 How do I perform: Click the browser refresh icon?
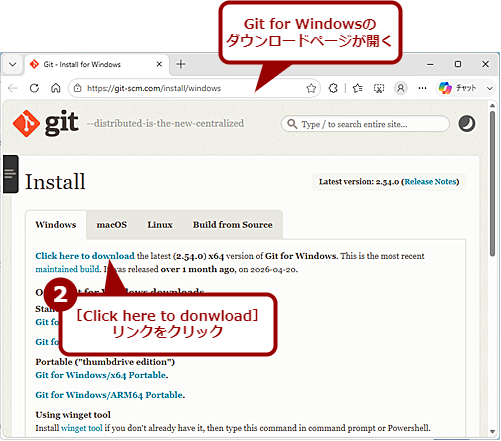(x=34, y=88)
